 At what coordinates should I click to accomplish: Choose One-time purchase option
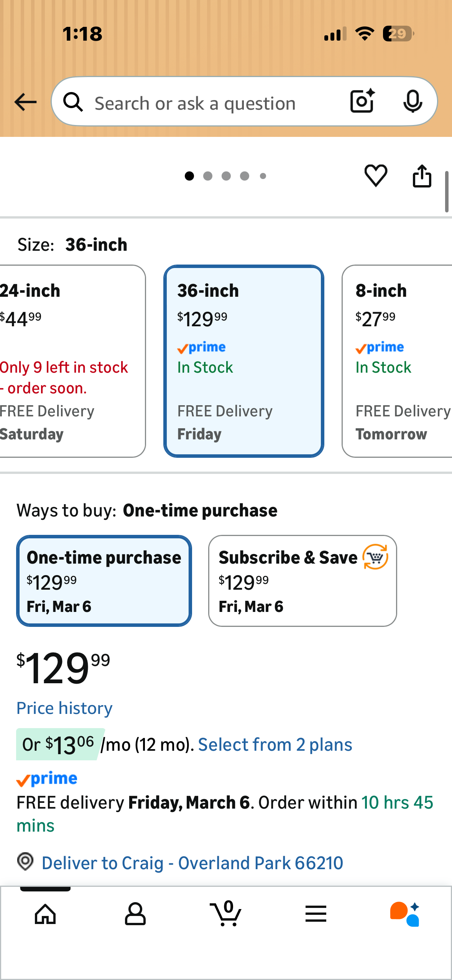coord(104,581)
